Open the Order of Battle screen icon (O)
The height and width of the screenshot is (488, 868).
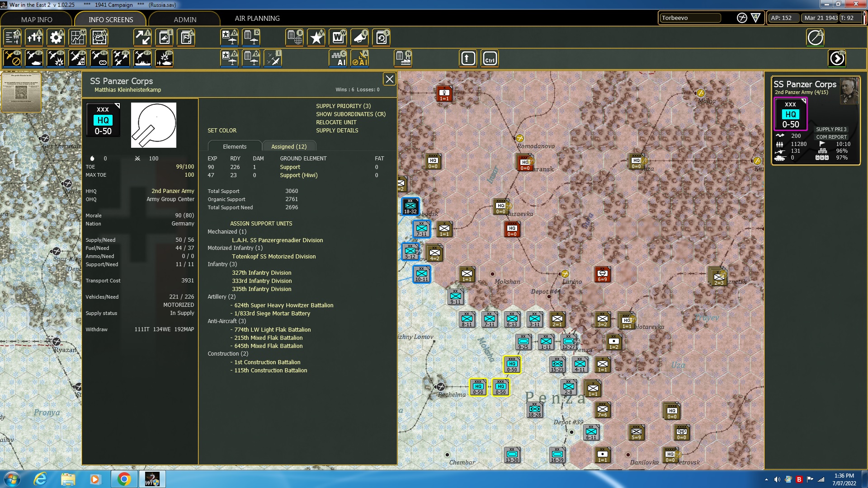(x=12, y=38)
